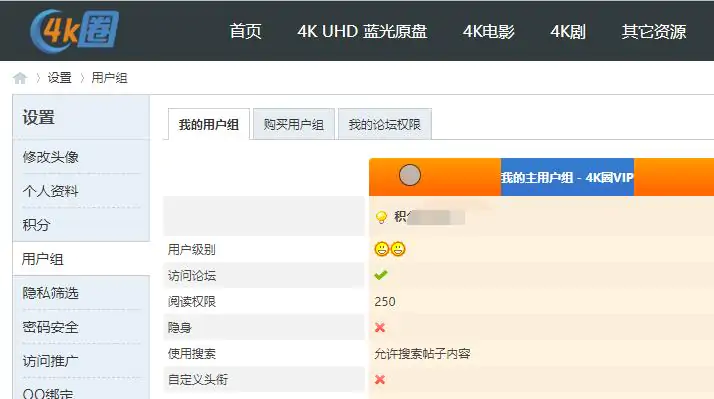
Task: Click the user level smiley icons
Action: (390, 249)
